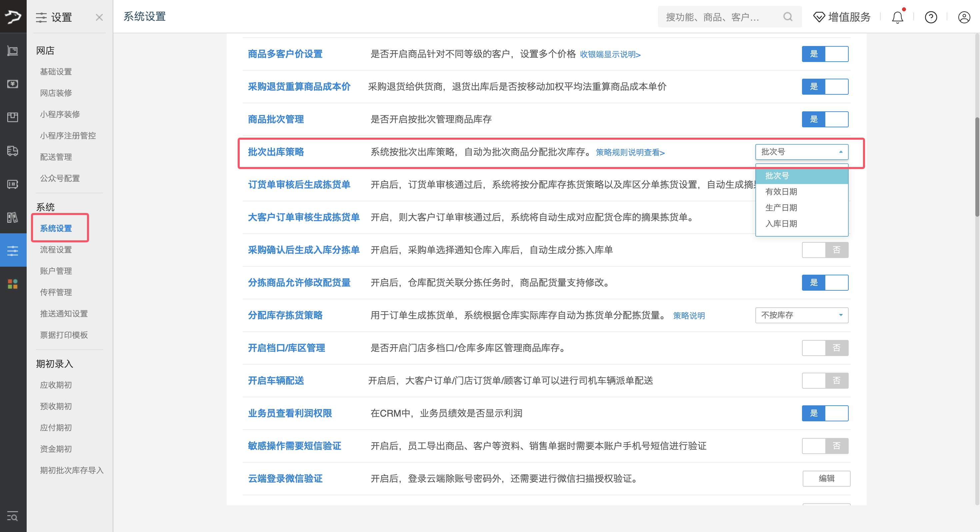Go to 基础设置 menu item
This screenshot has width=980, height=532.
[56, 72]
